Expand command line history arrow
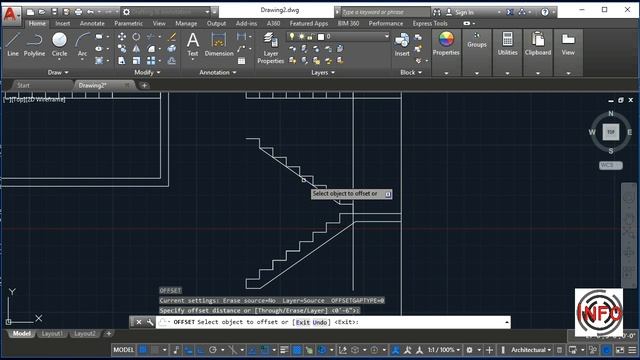 pyautogui.click(x=507, y=322)
